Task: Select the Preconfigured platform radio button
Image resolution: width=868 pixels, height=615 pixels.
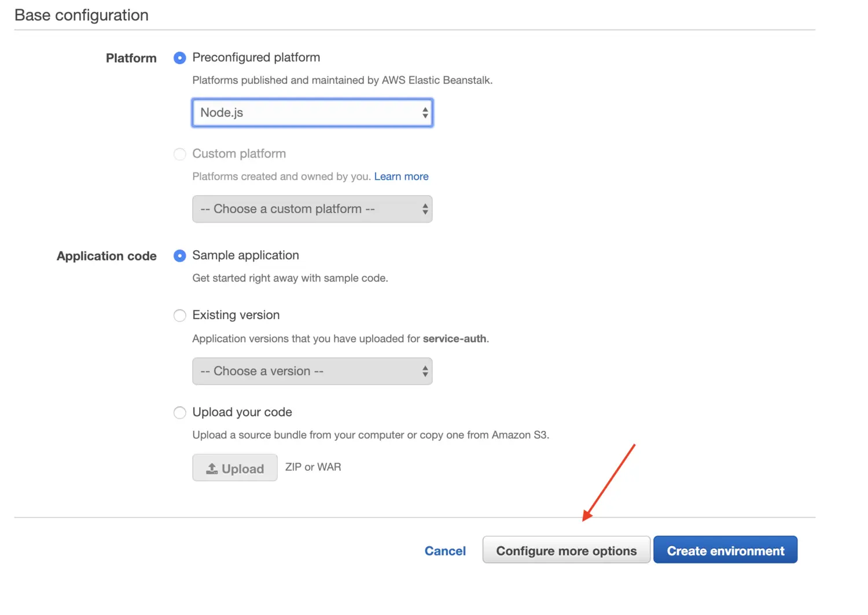Action: [180, 58]
